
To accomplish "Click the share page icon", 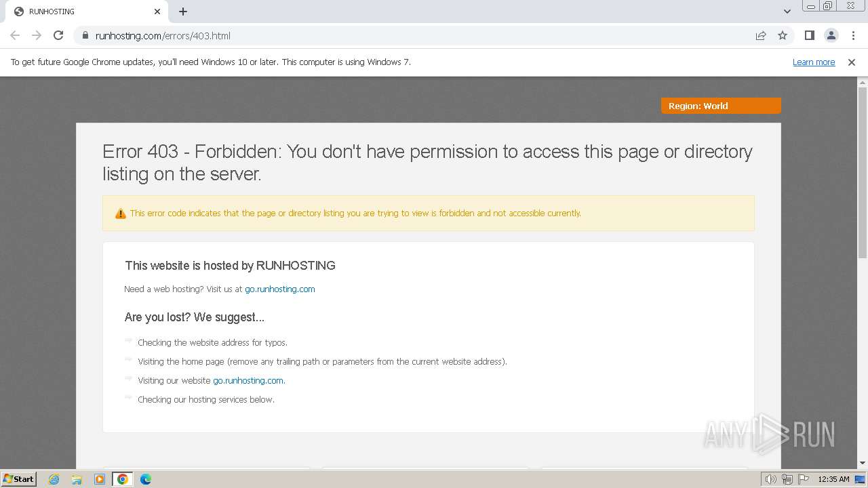I will [x=761, y=35].
